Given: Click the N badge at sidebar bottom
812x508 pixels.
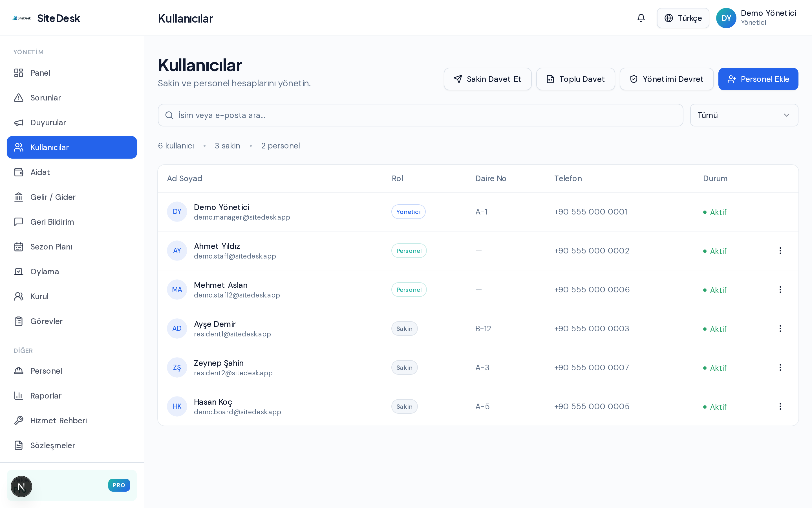Looking at the screenshot, I should pyautogui.click(x=21, y=487).
